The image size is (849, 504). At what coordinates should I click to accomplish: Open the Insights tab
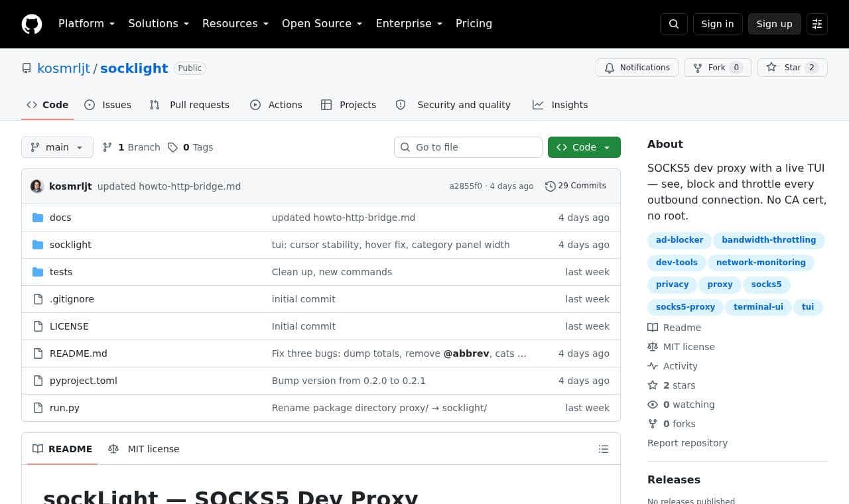click(560, 105)
